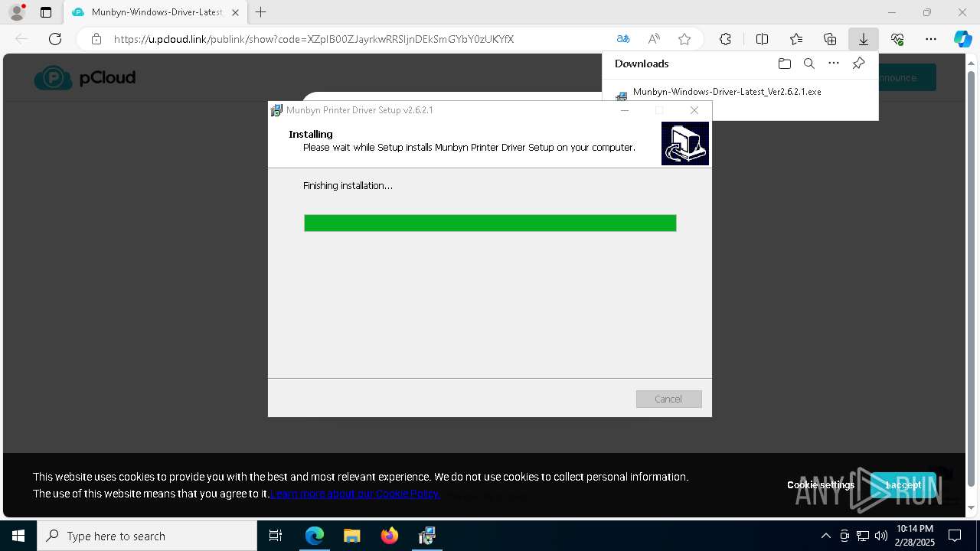The height and width of the screenshot is (551, 980).
Task: Show hidden system tray icons
Action: click(x=825, y=536)
